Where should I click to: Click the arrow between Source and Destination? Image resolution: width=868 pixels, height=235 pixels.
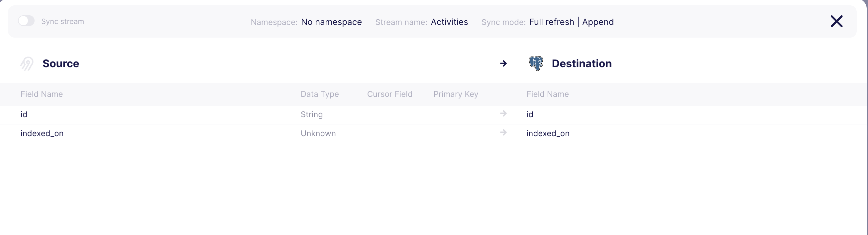click(503, 64)
